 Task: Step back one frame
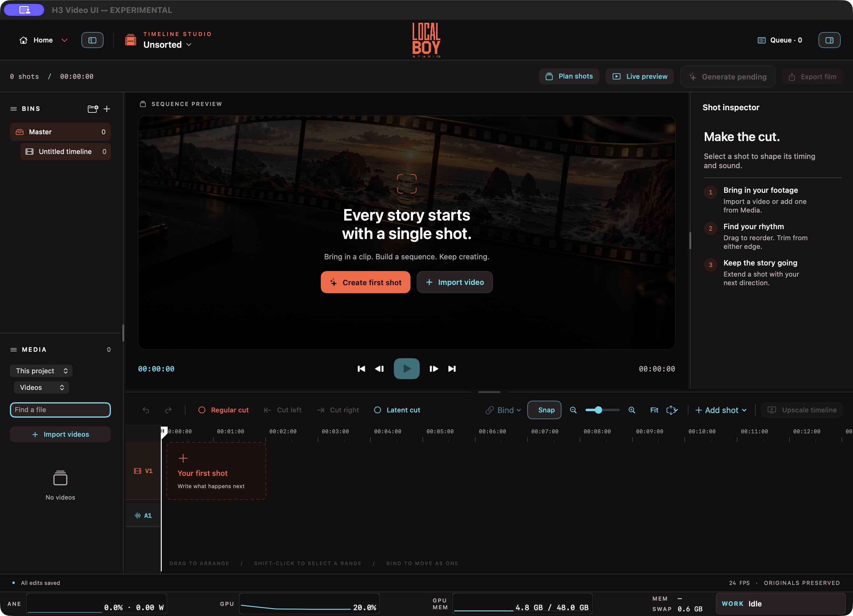point(379,369)
